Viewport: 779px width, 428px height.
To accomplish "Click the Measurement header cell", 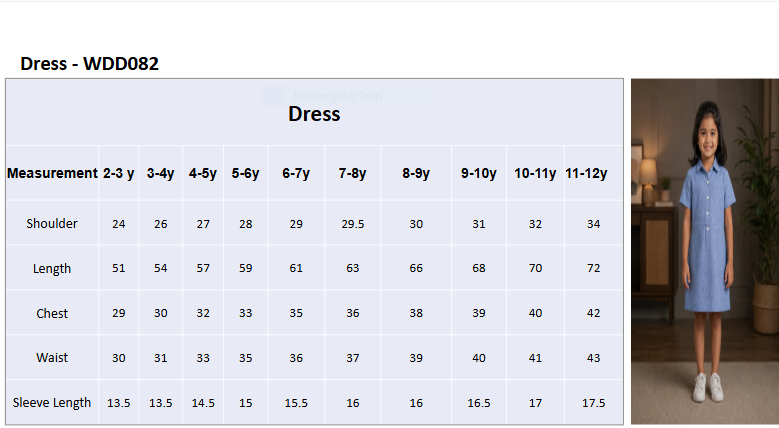I will point(52,173).
